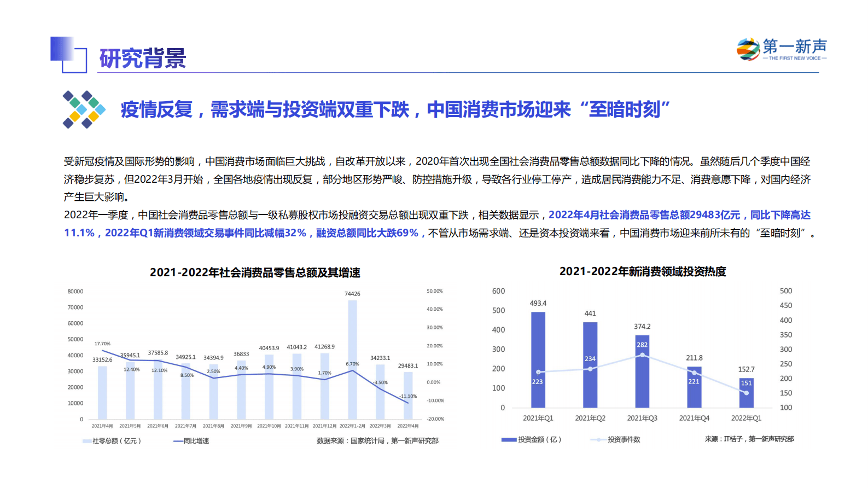The width and height of the screenshot is (868, 488).
Task: Click the tallest bar for 2022年1-2月
Action: [x=352, y=359]
